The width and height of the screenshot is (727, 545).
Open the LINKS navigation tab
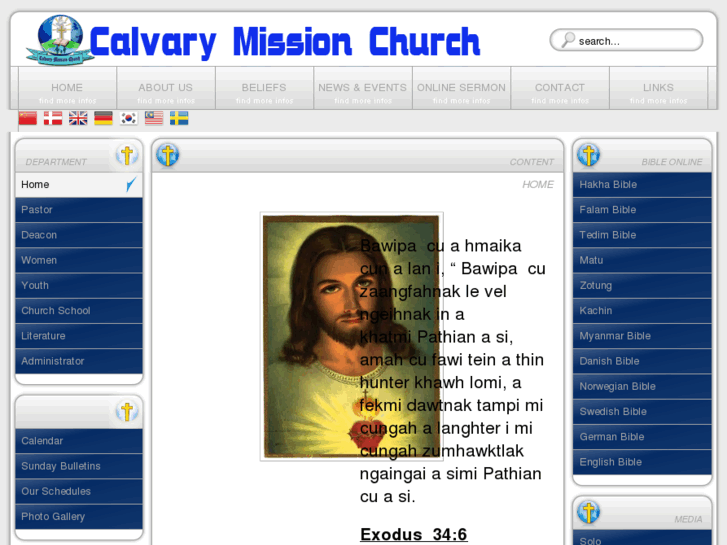point(658,88)
